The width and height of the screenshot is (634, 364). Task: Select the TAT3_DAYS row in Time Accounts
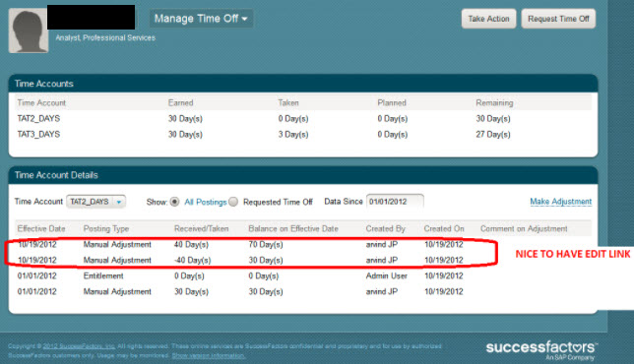303,134
